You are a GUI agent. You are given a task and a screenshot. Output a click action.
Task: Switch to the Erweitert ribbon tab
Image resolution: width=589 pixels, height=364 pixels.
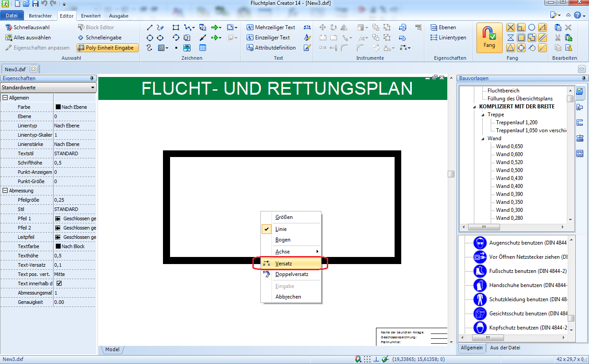pos(90,16)
